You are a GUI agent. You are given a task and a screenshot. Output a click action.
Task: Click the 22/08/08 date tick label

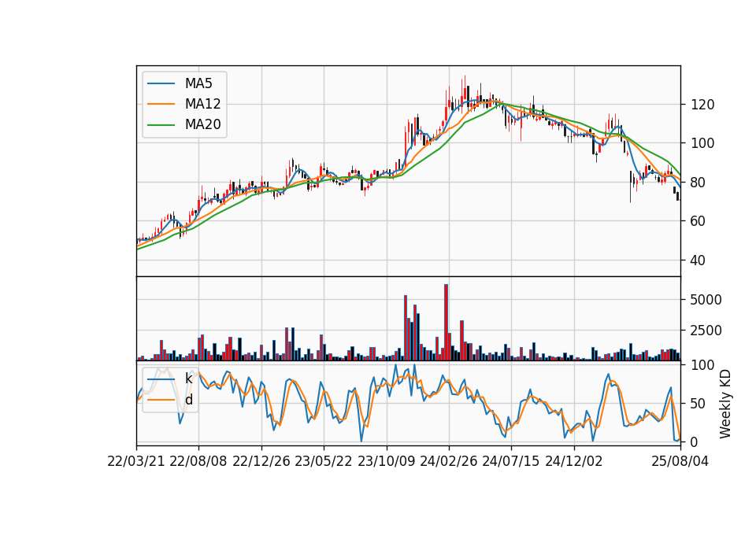point(198,461)
